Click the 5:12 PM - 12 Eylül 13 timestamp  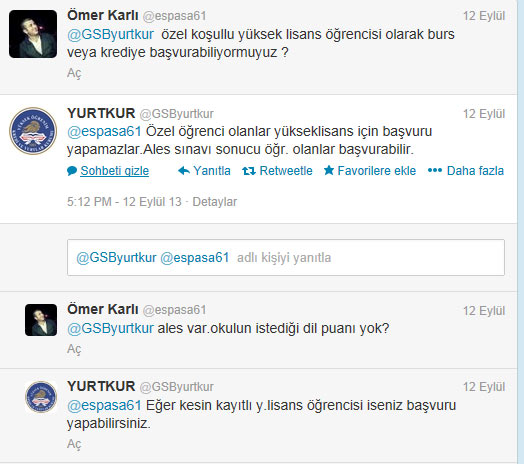(124, 202)
